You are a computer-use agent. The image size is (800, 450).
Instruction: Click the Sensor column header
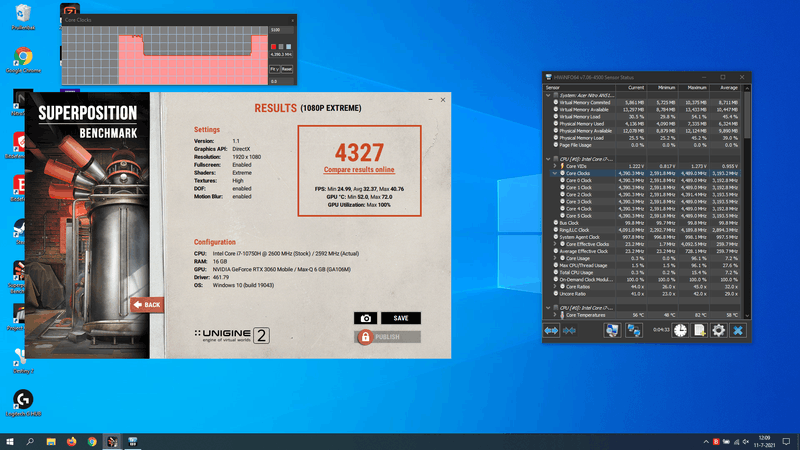(579, 88)
